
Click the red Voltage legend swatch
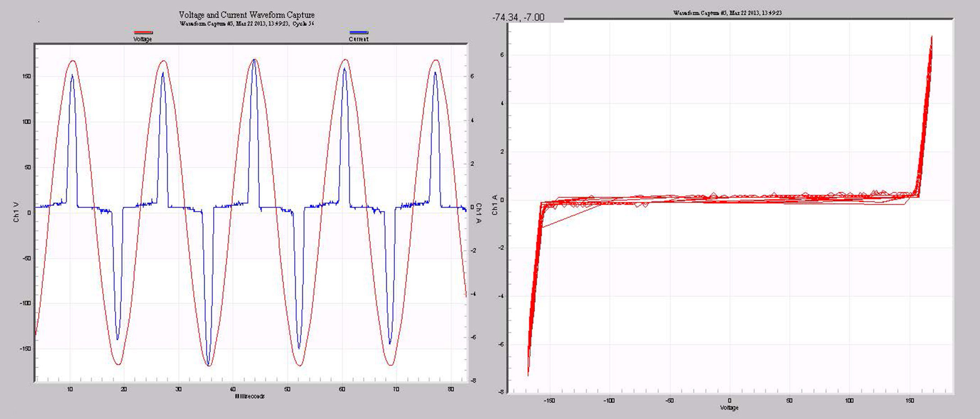tap(143, 32)
